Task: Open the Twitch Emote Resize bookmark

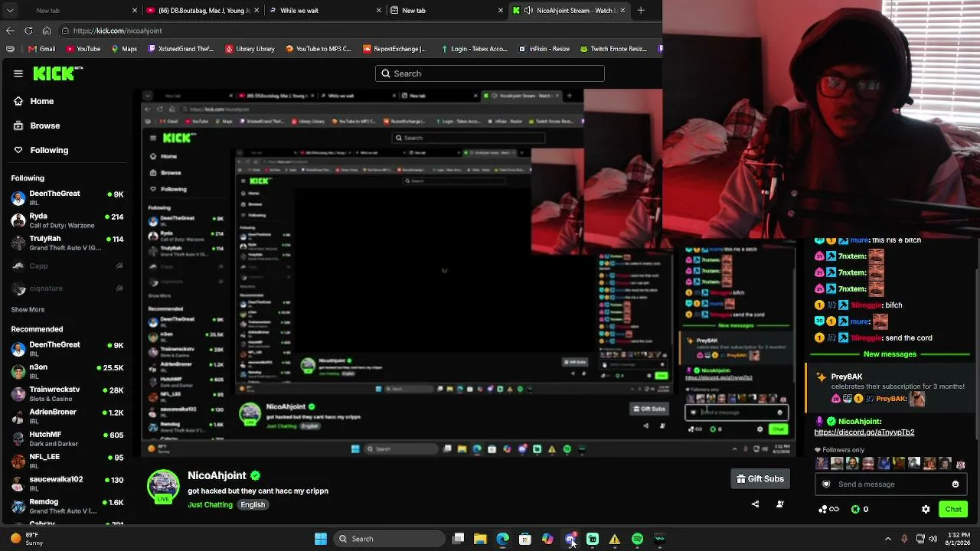Action: click(613, 49)
